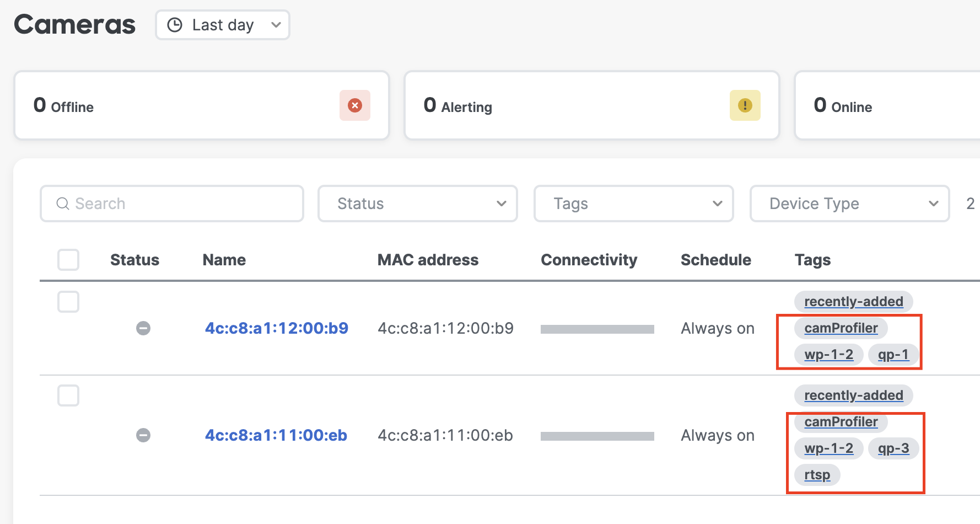The width and height of the screenshot is (980, 524).
Task: Click grey status icon for camera 4c:c8:a1:11:00:eb
Action: point(143,435)
